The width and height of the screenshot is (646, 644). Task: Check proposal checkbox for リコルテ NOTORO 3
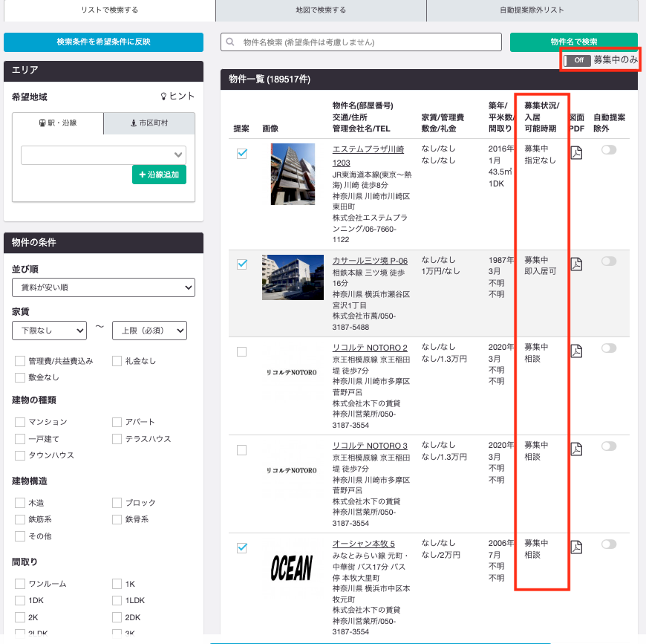pyautogui.click(x=242, y=450)
